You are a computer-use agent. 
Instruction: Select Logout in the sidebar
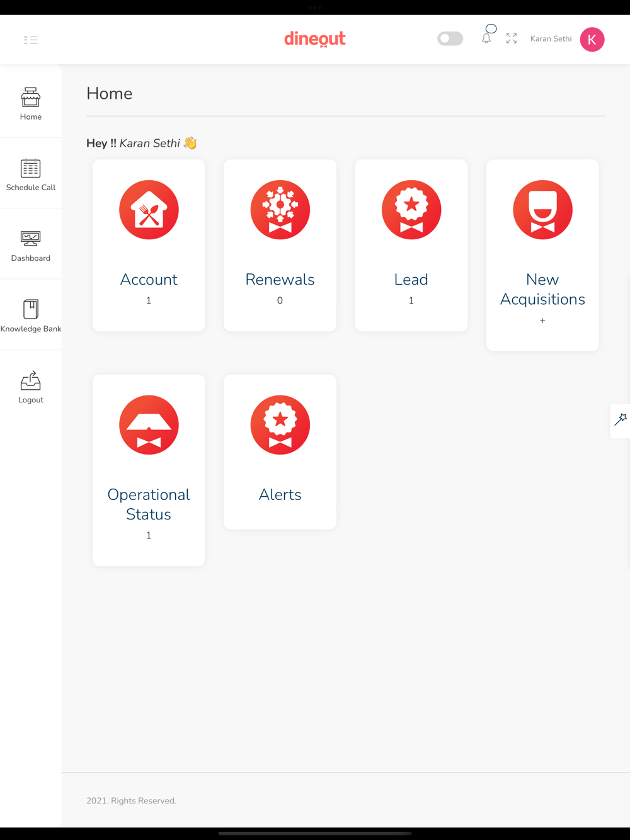point(31,387)
